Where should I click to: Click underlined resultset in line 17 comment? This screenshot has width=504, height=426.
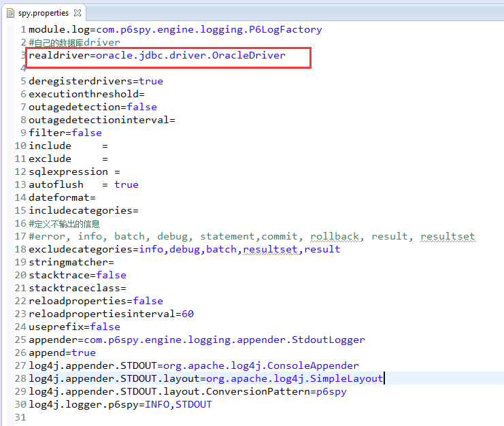(x=448, y=236)
